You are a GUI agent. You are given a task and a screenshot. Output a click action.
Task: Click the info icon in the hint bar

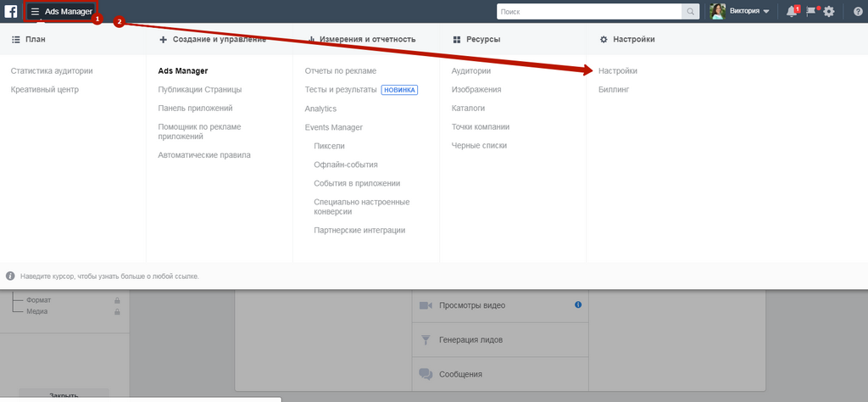(10, 276)
